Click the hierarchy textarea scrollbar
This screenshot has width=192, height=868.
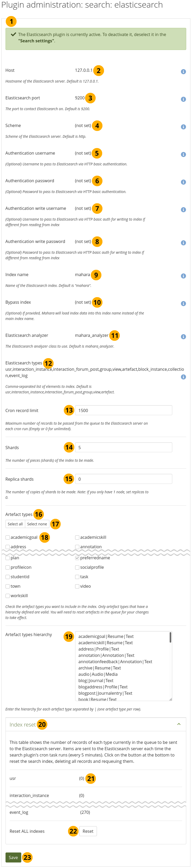[x=170, y=637]
